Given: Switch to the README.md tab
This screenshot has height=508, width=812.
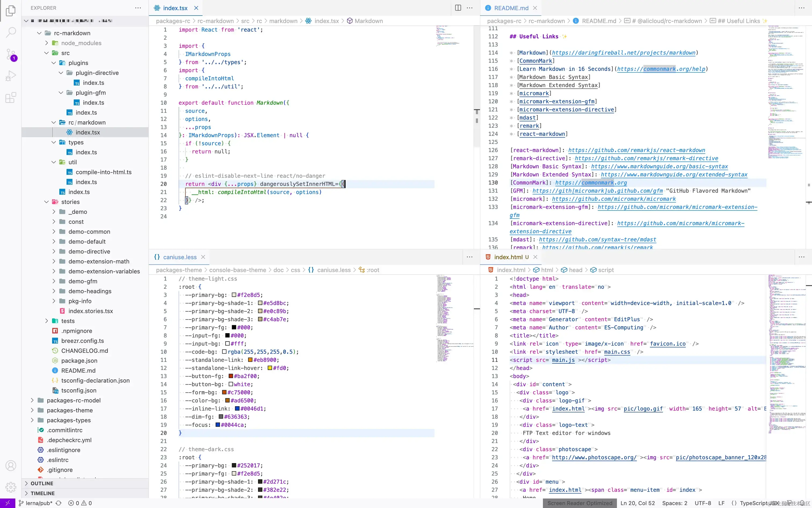Looking at the screenshot, I should [511, 8].
